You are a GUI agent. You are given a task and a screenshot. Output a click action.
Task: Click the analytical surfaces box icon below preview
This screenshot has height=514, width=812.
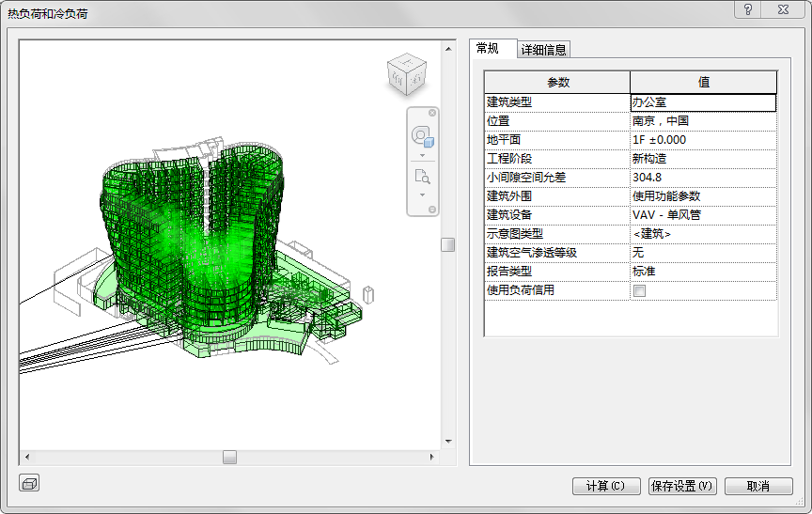pos(29,484)
